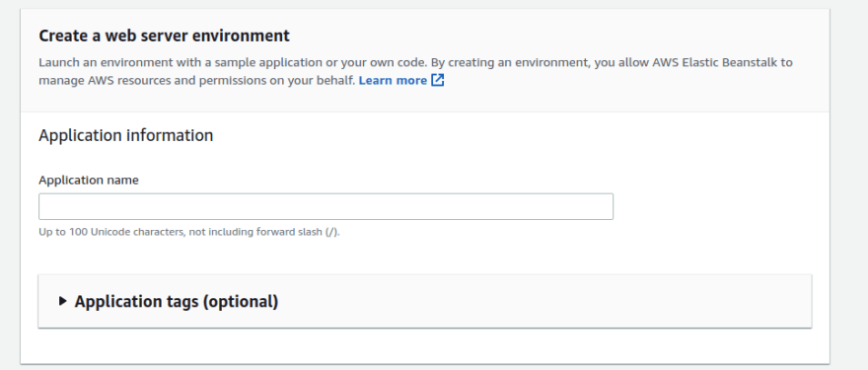Click the Application information section heading

point(125,136)
